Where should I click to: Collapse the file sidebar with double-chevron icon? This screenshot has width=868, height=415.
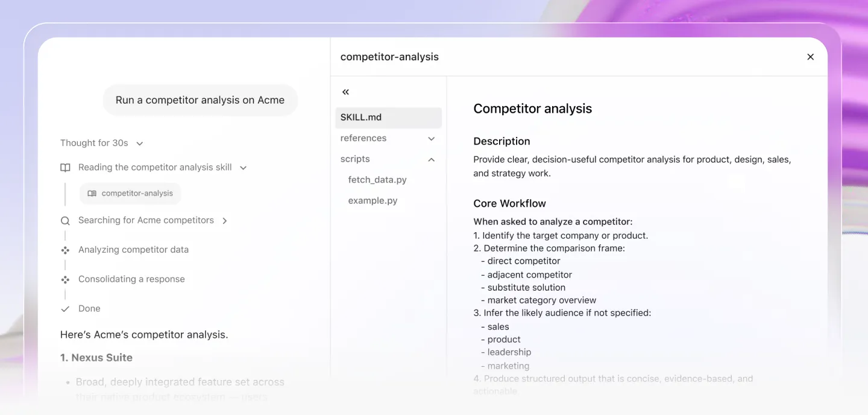(x=345, y=92)
